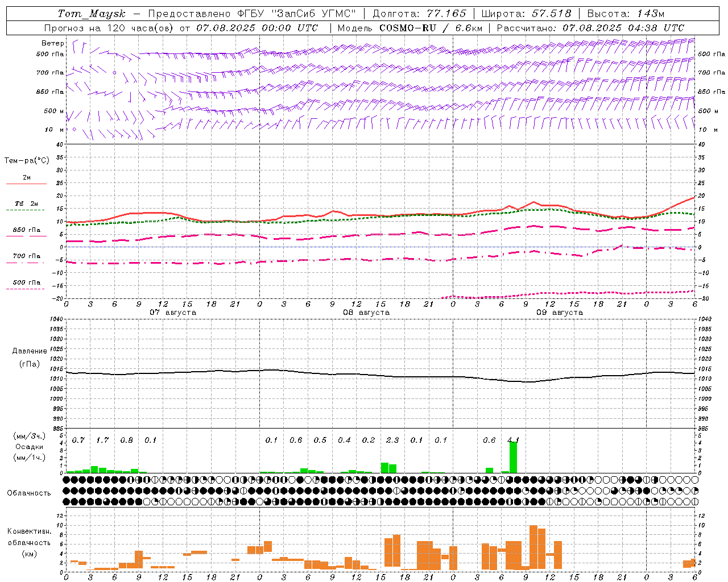Click the 3-hour precipitation value 2.3
728x582 pixels.
pyautogui.click(x=392, y=440)
